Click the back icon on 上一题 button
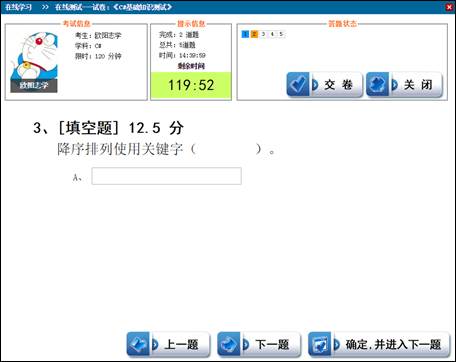This screenshot has width=456, height=362. (x=138, y=344)
